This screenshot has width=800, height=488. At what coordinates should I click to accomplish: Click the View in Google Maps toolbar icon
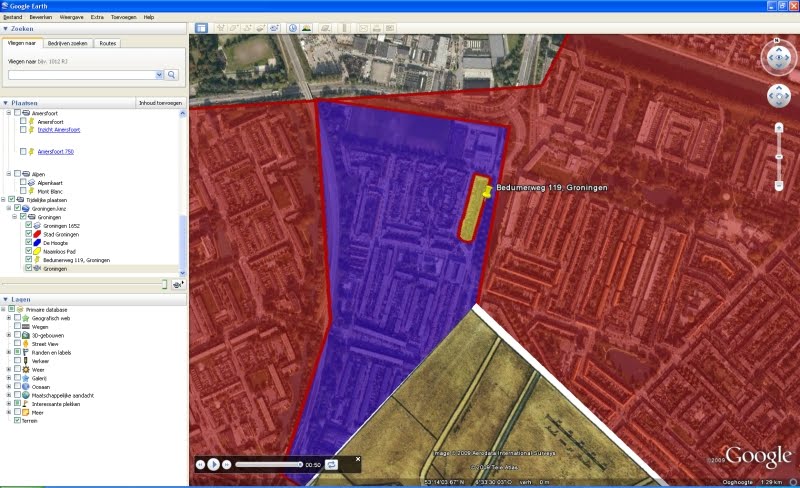click(x=390, y=28)
